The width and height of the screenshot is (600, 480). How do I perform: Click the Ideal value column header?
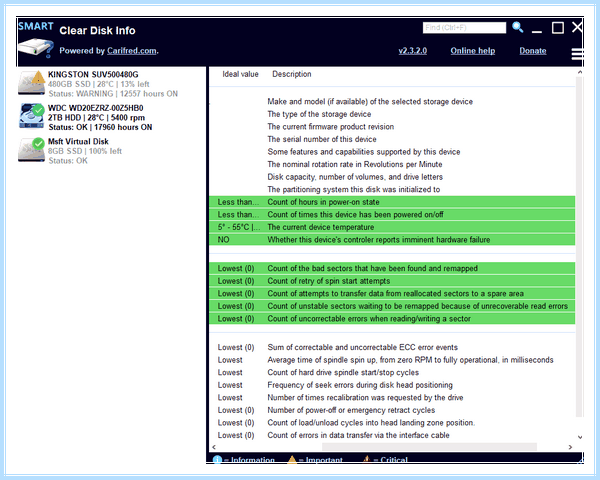[x=240, y=74]
